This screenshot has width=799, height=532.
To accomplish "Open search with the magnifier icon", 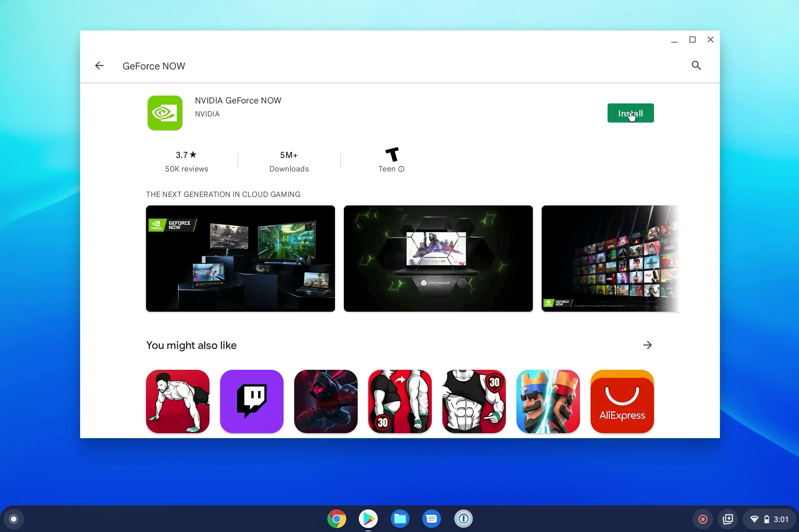I will [696, 66].
